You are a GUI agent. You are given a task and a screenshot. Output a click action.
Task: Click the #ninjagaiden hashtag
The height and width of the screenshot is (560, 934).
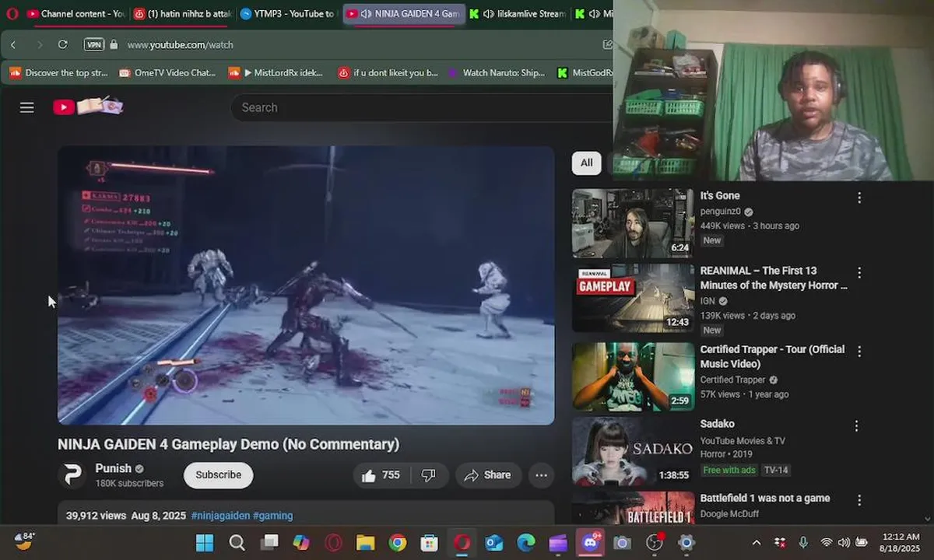(x=220, y=516)
